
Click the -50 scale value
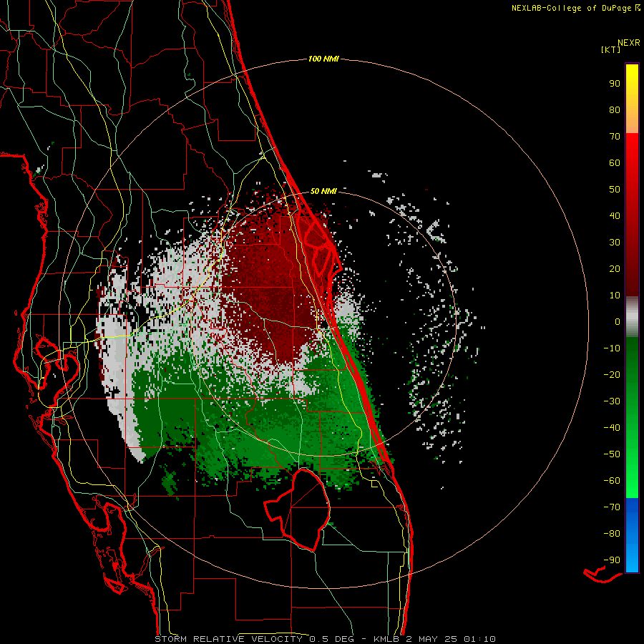coord(612,454)
